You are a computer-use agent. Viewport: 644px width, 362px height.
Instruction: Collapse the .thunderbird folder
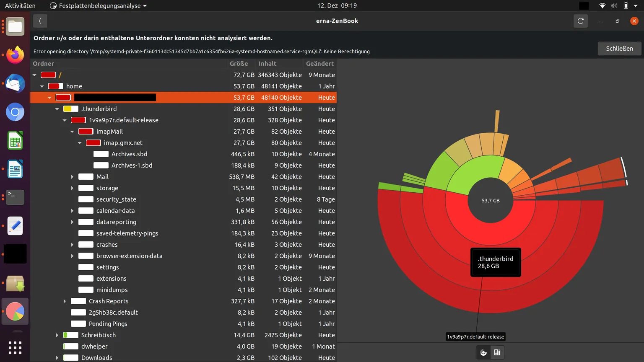click(x=57, y=109)
